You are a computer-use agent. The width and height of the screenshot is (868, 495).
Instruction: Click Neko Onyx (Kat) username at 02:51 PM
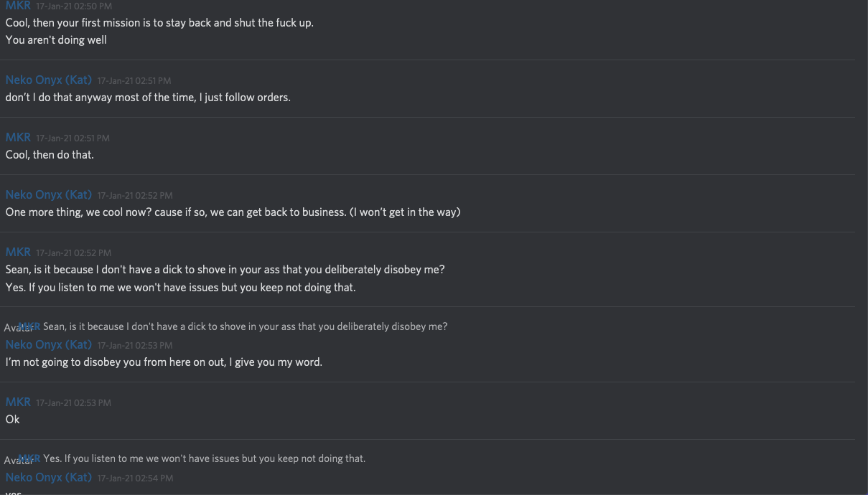pos(48,80)
